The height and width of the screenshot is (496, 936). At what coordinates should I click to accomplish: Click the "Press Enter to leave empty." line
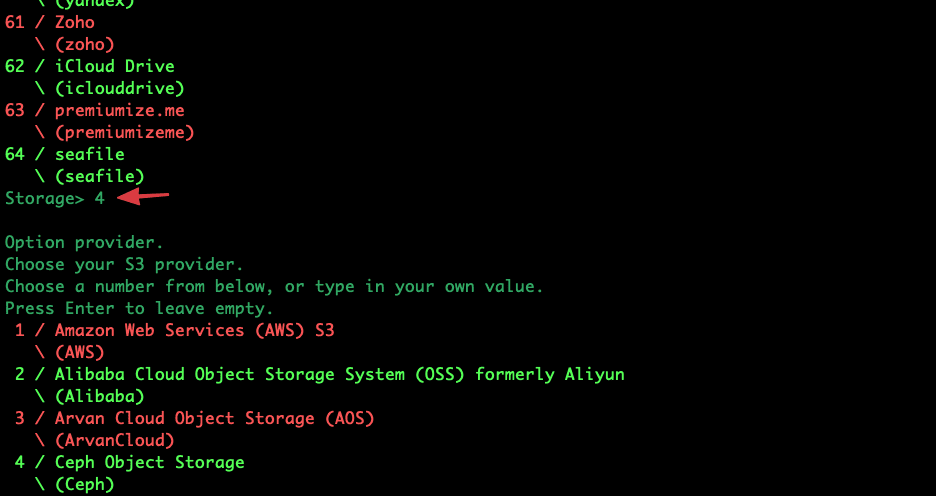pyautogui.click(x=139, y=308)
